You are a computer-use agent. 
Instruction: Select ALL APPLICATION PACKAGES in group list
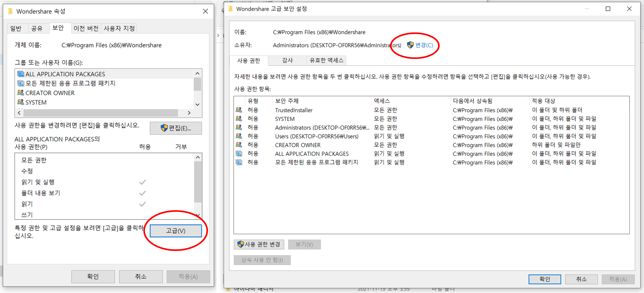tap(105, 74)
